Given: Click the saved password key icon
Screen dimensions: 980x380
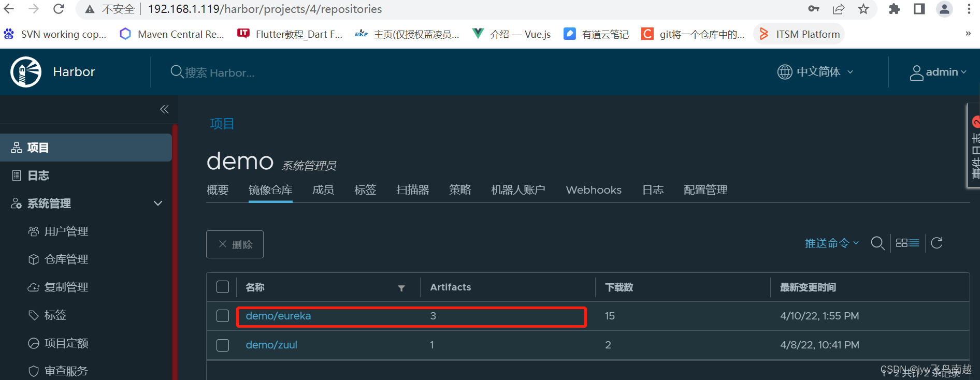Looking at the screenshot, I should 813,9.
